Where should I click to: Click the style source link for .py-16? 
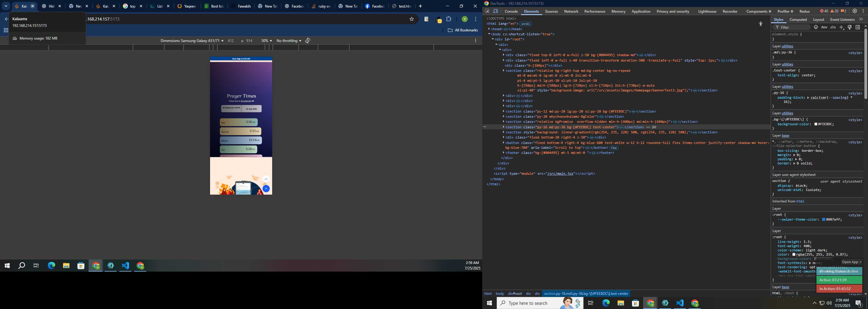tap(855, 94)
